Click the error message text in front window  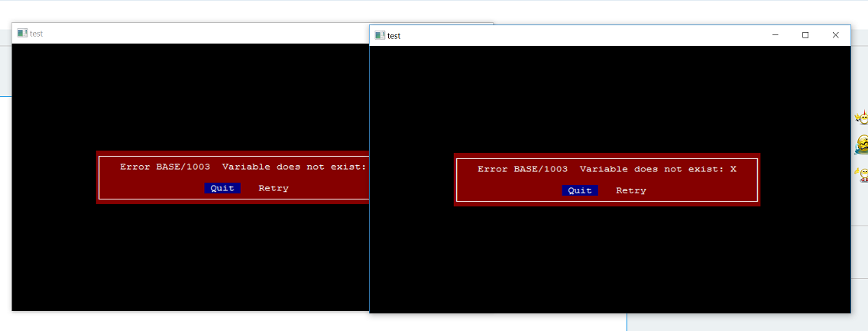tap(607, 170)
